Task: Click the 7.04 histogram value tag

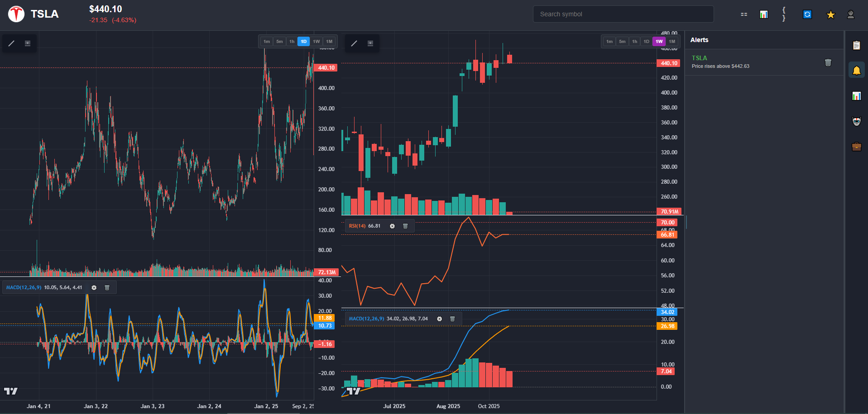Action: point(666,371)
